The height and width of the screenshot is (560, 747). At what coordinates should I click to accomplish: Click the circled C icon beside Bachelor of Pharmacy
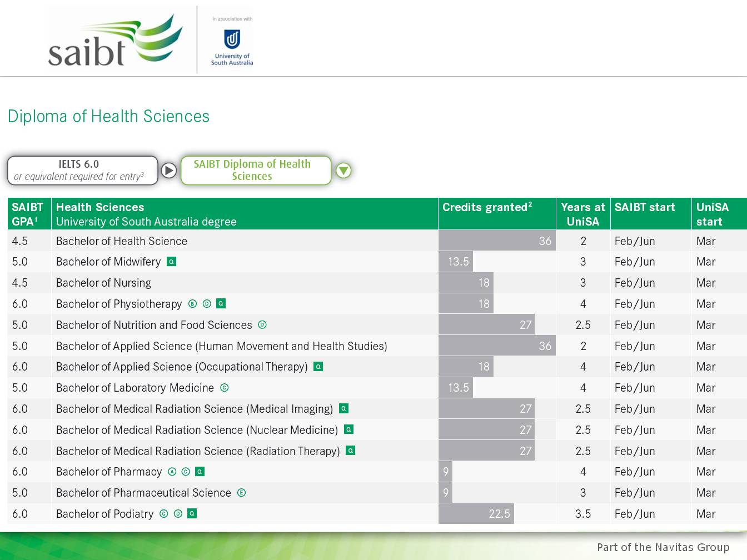click(x=186, y=471)
